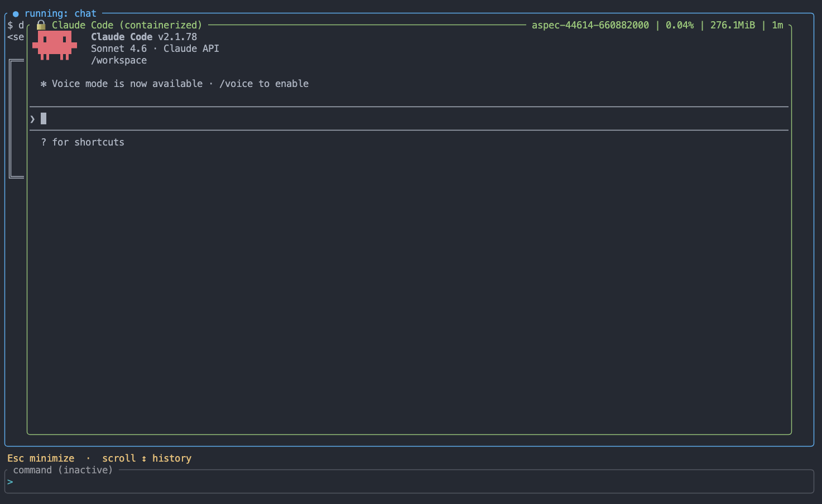The height and width of the screenshot is (504, 822).
Task: Click the 'Esc minimize' hint
Action: coord(41,458)
